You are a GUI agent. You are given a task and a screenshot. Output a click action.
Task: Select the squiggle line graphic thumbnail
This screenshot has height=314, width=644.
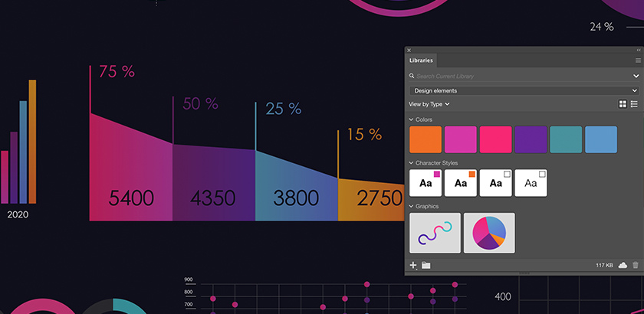click(435, 233)
